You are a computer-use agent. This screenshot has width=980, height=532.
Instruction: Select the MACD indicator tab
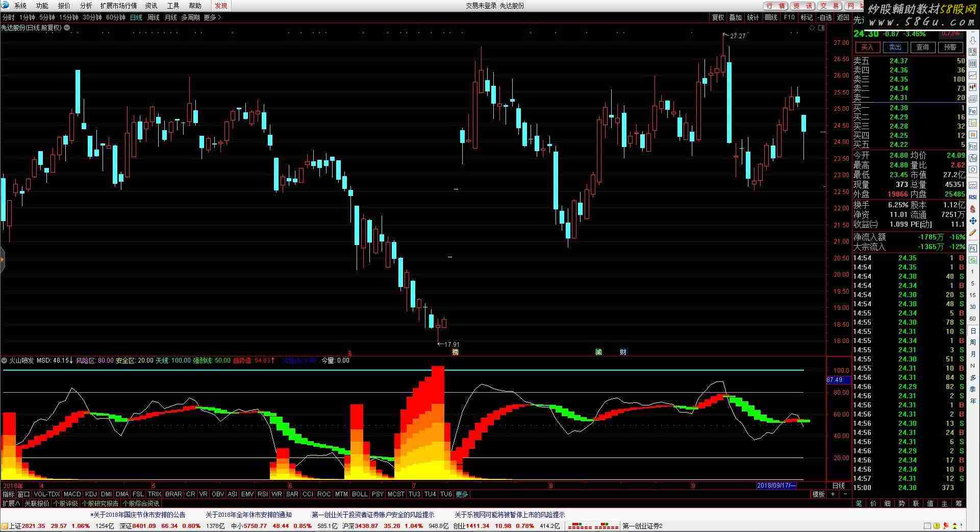pyautogui.click(x=72, y=494)
